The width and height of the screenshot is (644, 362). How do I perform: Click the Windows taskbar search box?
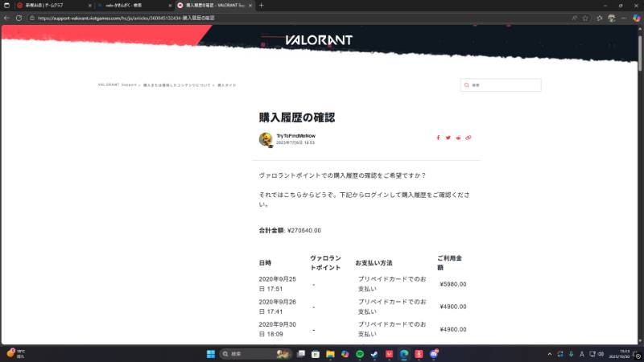point(254,354)
